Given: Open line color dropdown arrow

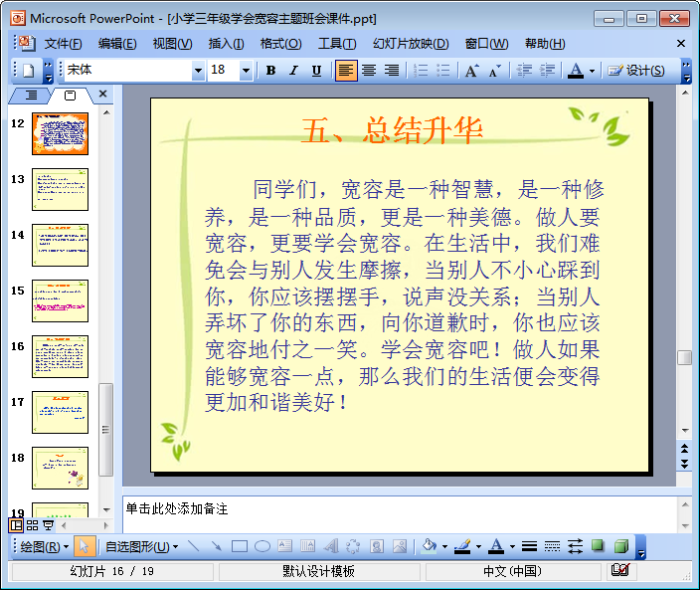Looking at the screenshot, I should [x=478, y=546].
